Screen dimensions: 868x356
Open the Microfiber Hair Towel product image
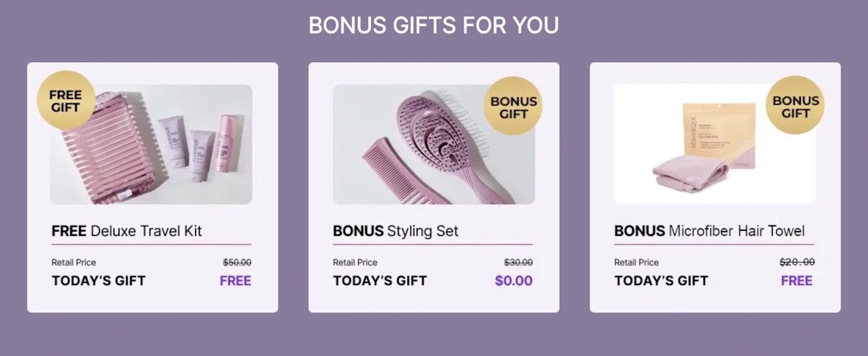click(715, 144)
